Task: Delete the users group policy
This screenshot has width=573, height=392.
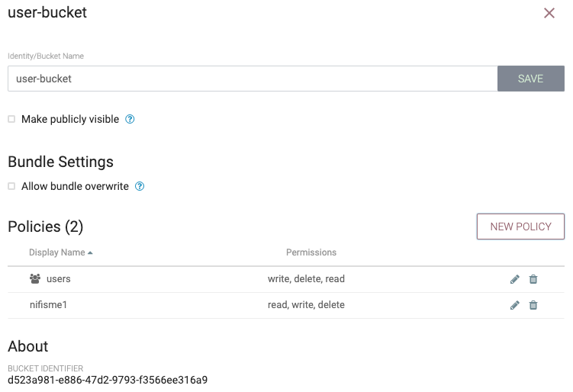Action: point(533,279)
